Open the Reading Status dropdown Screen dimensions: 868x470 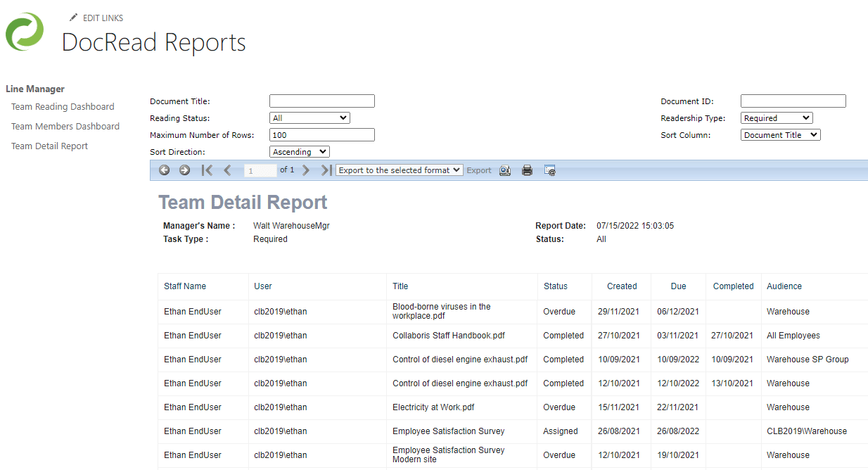tap(309, 117)
